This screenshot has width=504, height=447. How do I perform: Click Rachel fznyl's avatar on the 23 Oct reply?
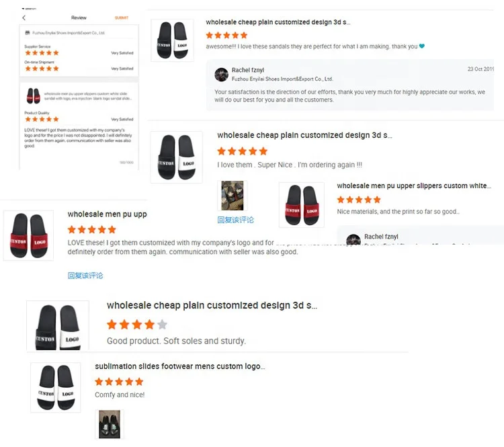221,74
